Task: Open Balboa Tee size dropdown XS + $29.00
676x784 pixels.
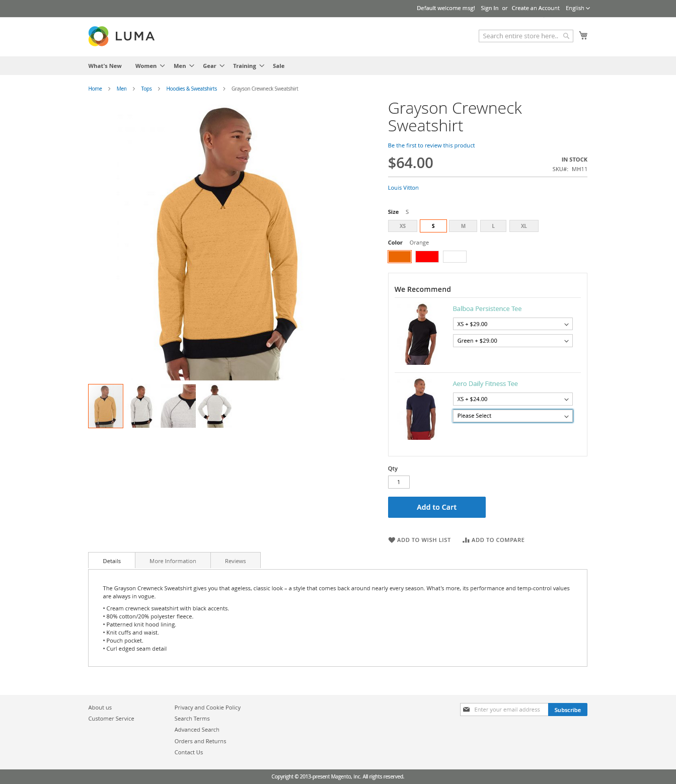Action: coord(512,324)
